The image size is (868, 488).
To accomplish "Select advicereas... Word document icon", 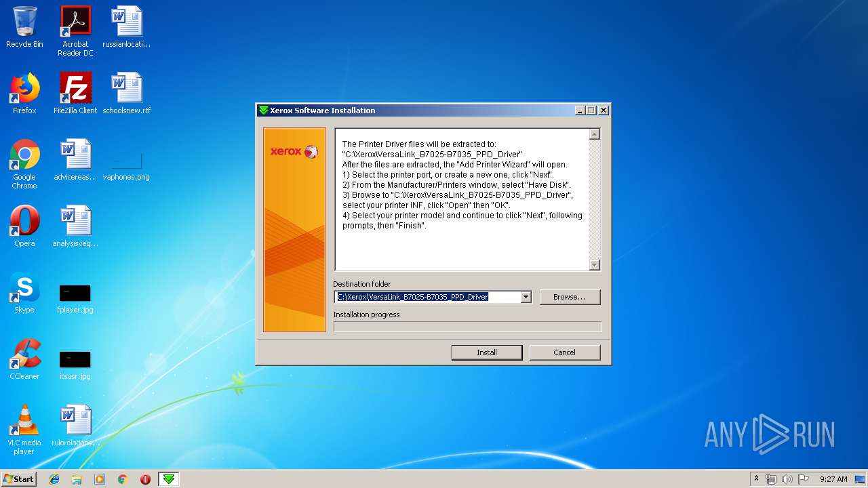I will (x=75, y=160).
